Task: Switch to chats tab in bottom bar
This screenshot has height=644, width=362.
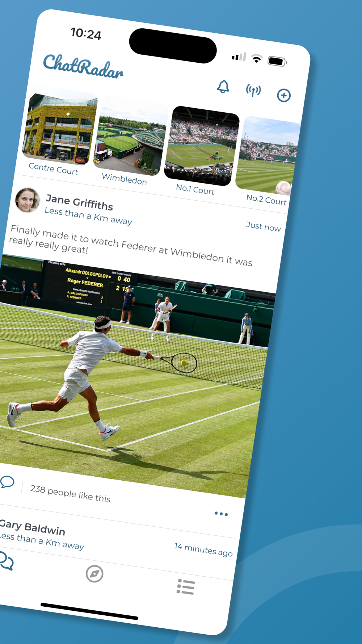Action: 6,561
